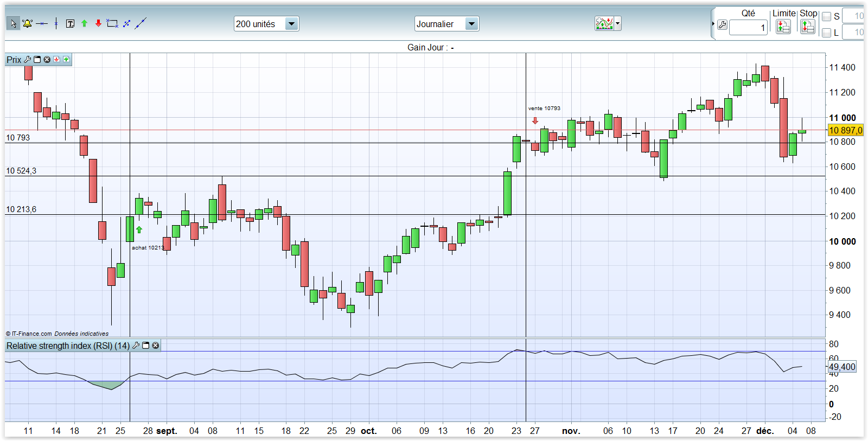Move Prix panel up with green arrow
The width and height of the screenshot is (868, 441).
click(x=66, y=59)
